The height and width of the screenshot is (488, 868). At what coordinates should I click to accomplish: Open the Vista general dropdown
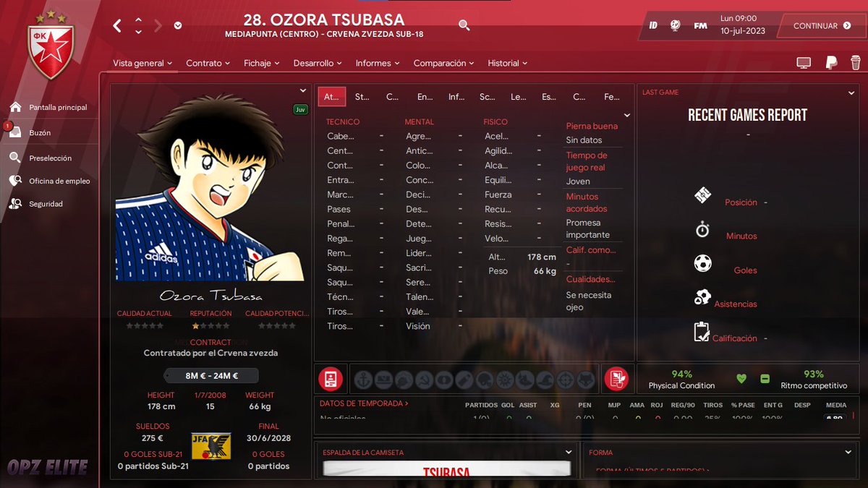142,63
